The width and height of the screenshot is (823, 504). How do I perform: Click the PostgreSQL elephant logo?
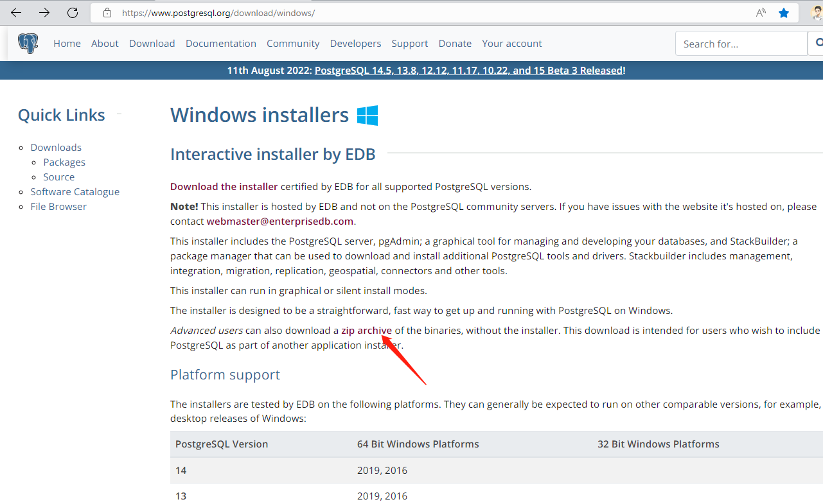tap(27, 43)
